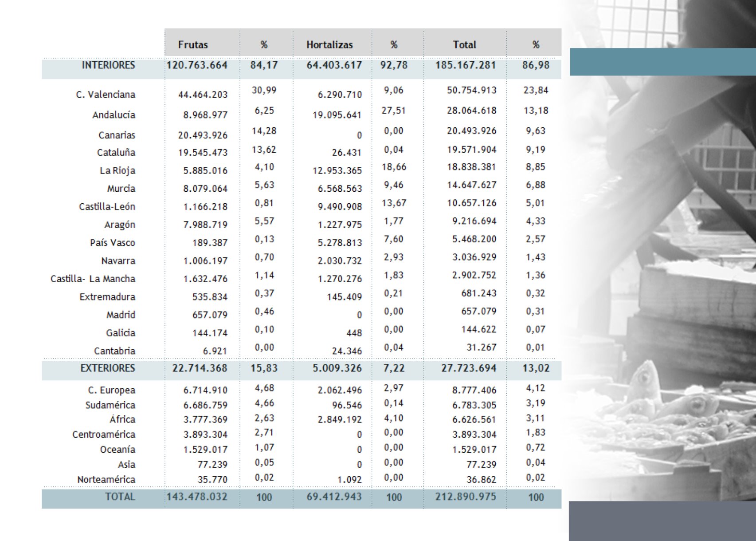The image size is (756, 541).
Task: Click the value 6.714.910
Action: (x=205, y=390)
